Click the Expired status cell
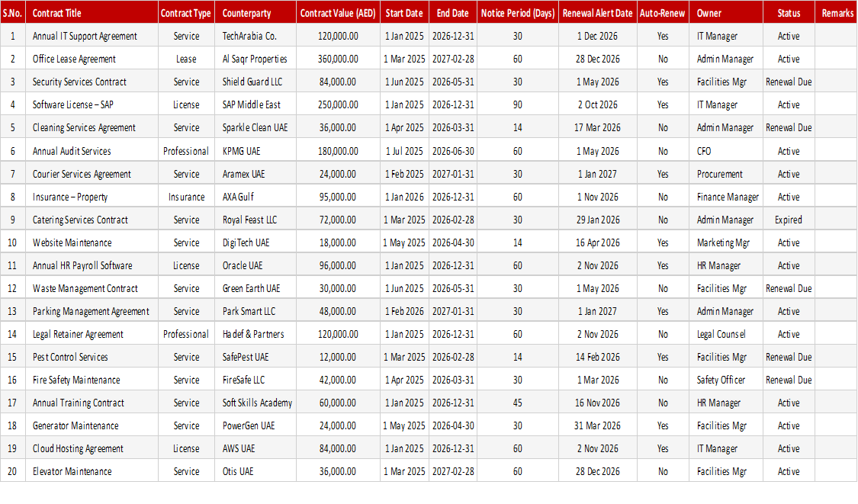 tap(789, 220)
